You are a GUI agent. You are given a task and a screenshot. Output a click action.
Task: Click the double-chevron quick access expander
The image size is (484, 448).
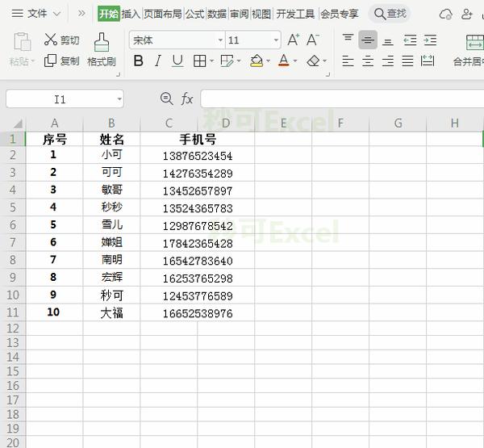tap(81, 14)
